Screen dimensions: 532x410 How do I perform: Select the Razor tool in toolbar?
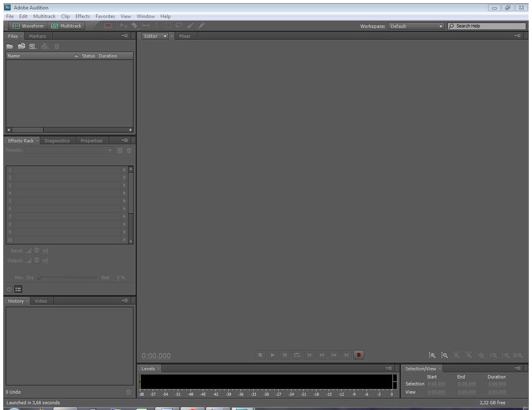click(x=135, y=25)
